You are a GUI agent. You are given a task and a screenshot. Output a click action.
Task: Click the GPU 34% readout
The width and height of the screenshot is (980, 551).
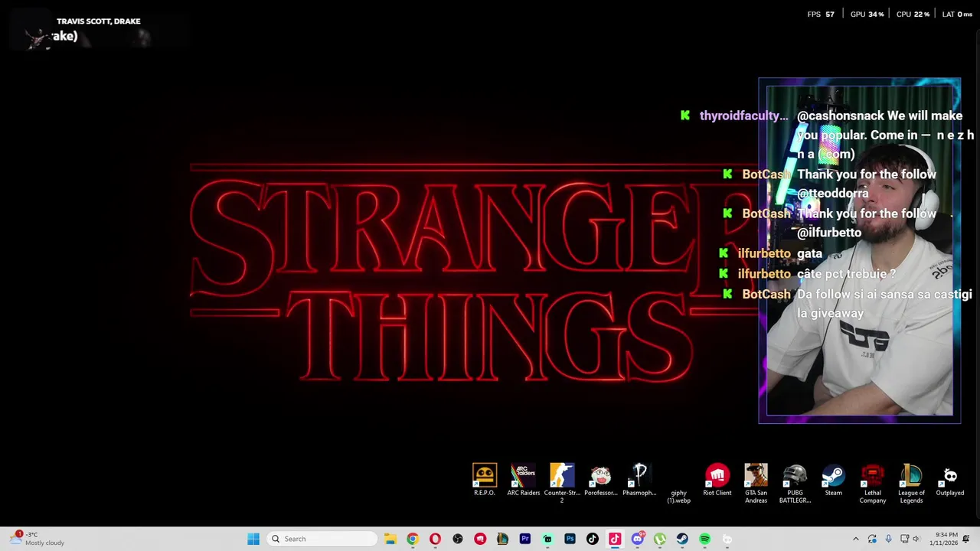[x=867, y=15]
